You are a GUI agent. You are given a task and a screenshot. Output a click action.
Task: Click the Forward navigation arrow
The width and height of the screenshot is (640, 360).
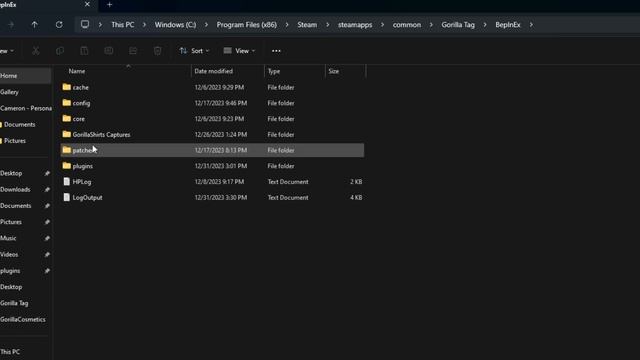[11, 25]
